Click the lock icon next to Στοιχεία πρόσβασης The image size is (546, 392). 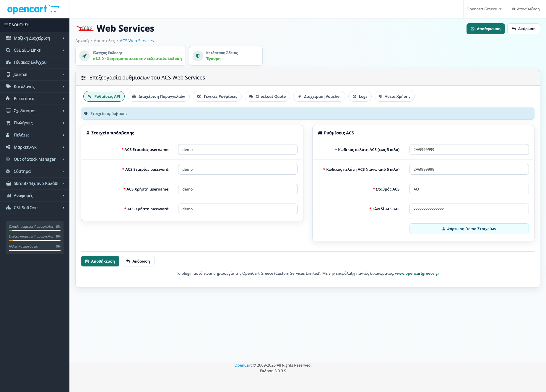tap(88, 133)
